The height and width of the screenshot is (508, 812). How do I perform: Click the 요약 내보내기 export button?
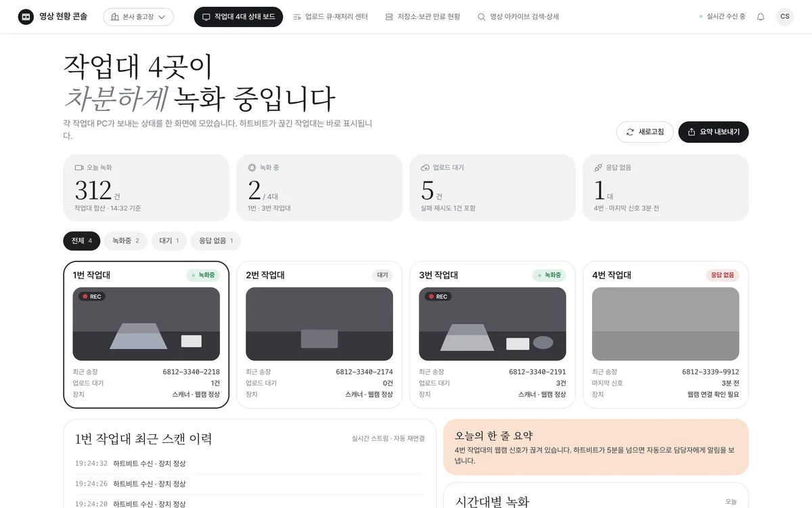pos(713,132)
